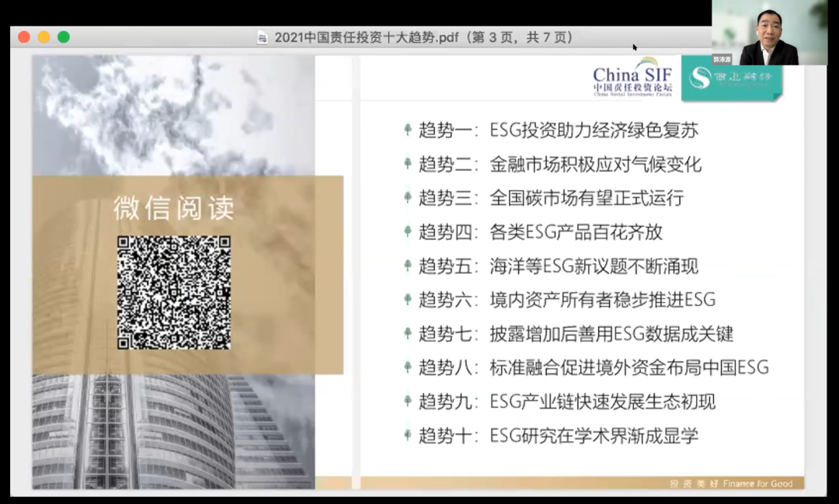Click the PDF document icon in title bar
This screenshot has height=504, width=839.
[x=263, y=37]
